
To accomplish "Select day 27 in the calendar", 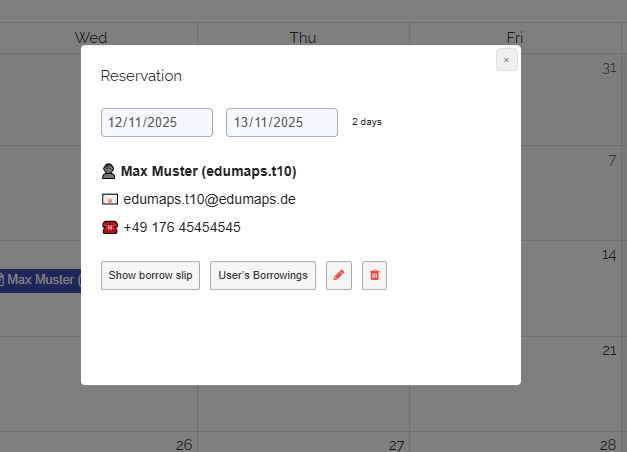I will (396, 444).
